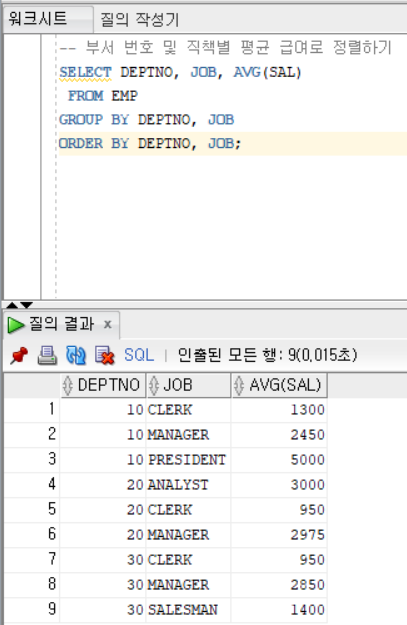Click SELECT keyword in the editor
407x625 pixels.
click(85, 73)
